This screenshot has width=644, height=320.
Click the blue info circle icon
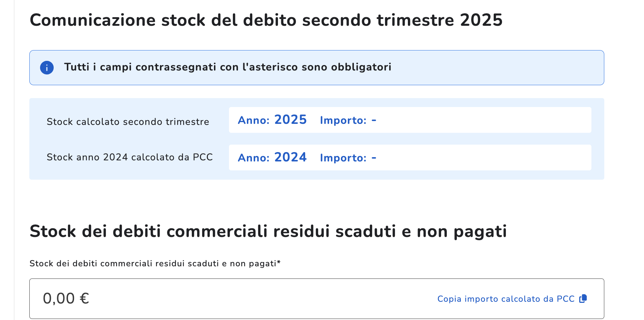pos(47,68)
